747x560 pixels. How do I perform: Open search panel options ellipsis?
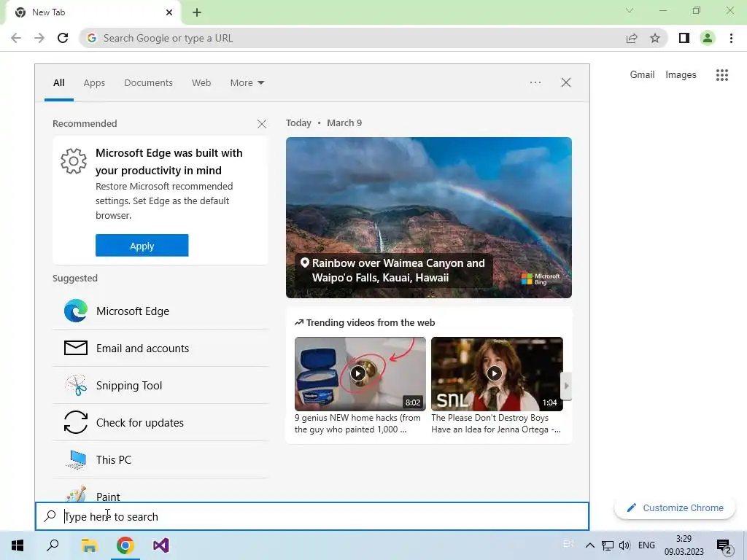pos(535,82)
